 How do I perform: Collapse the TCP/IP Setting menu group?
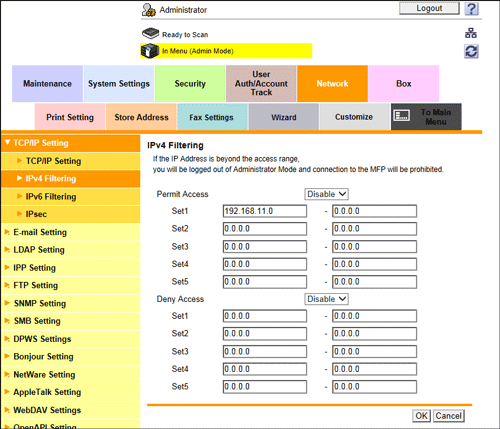(x=70, y=143)
